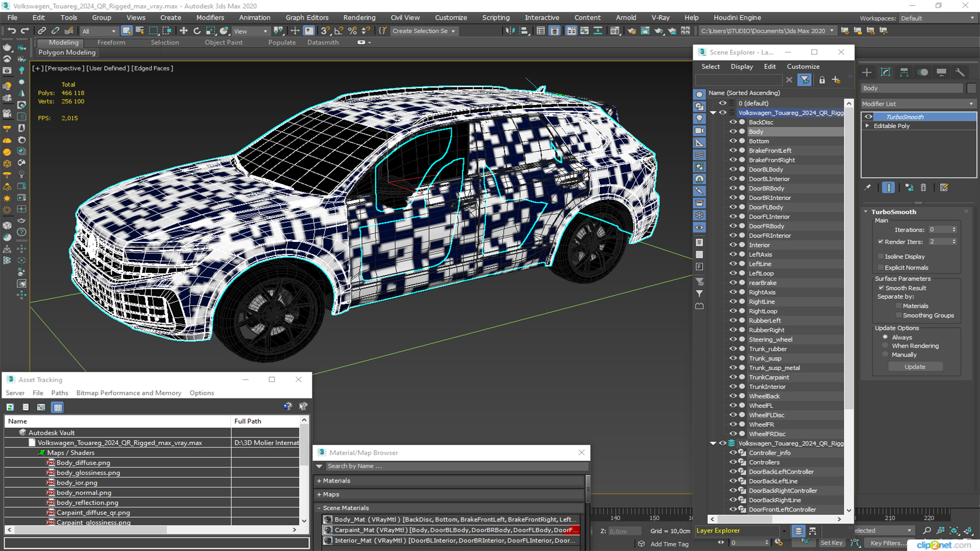Select the When Rendering update option

(885, 346)
